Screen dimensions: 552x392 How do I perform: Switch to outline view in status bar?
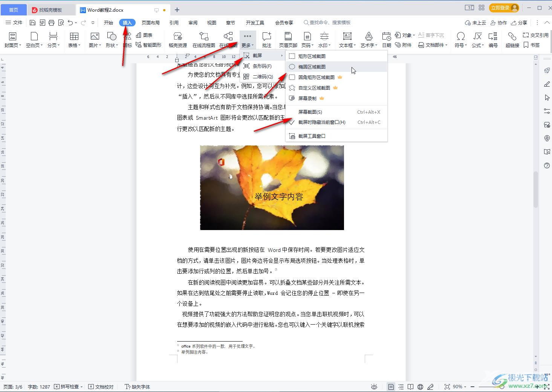(401, 387)
